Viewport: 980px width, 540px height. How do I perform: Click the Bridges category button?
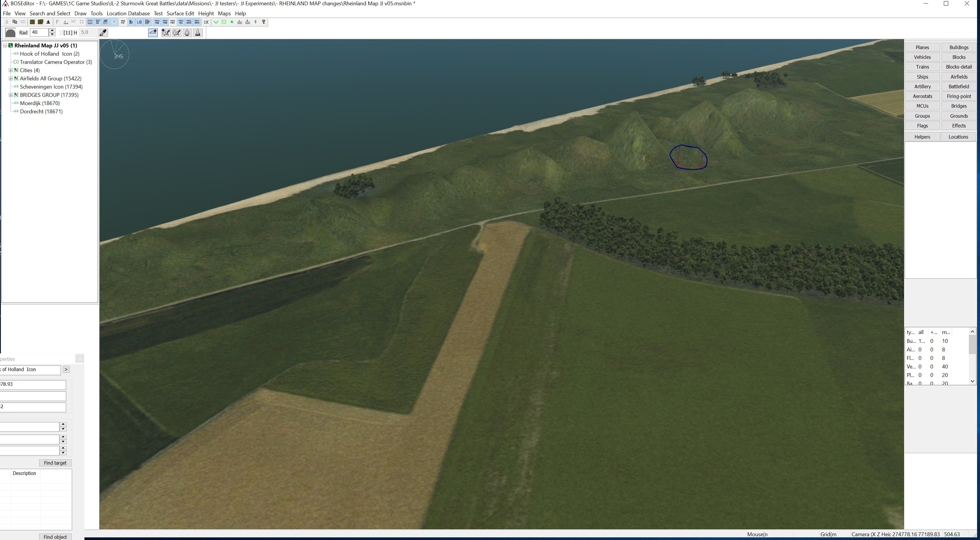[958, 106]
